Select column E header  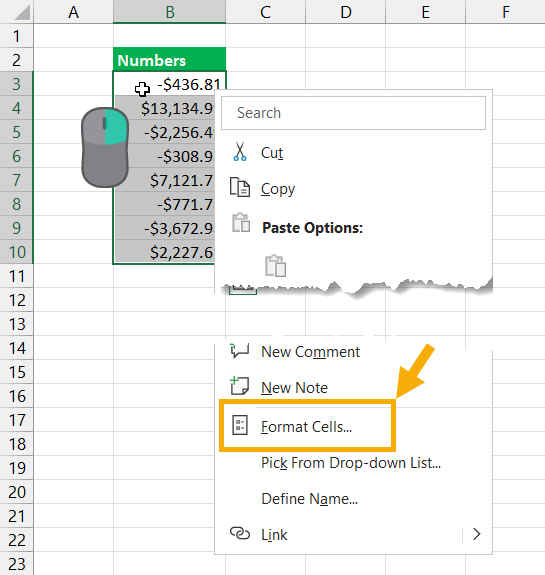(425, 12)
